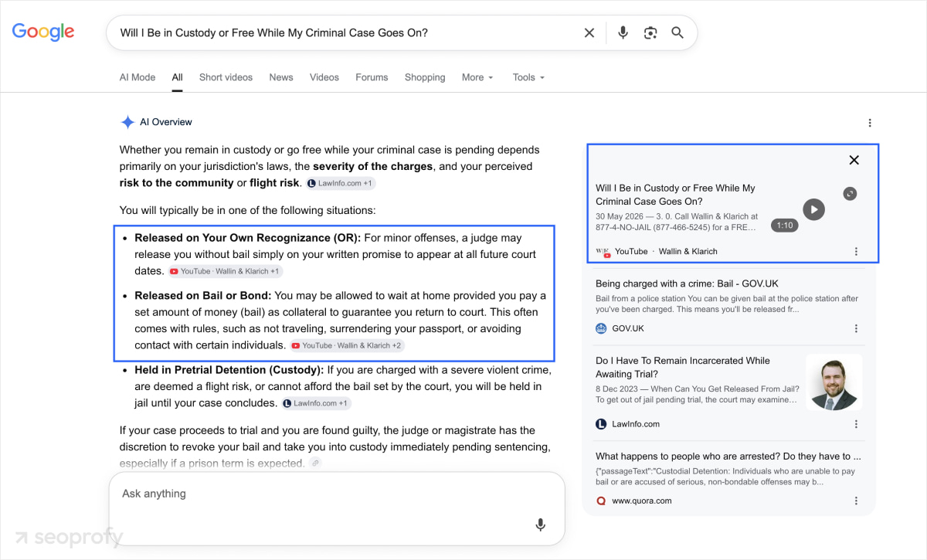This screenshot has width=927, height=560.
Task: Select the Shopping tab
Action: point(425,77)
